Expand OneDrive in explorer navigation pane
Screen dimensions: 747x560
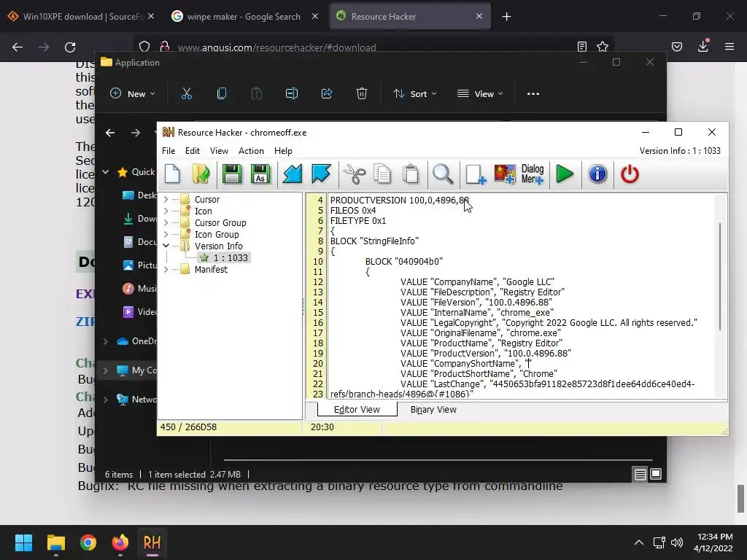click(x=106, y=341)
